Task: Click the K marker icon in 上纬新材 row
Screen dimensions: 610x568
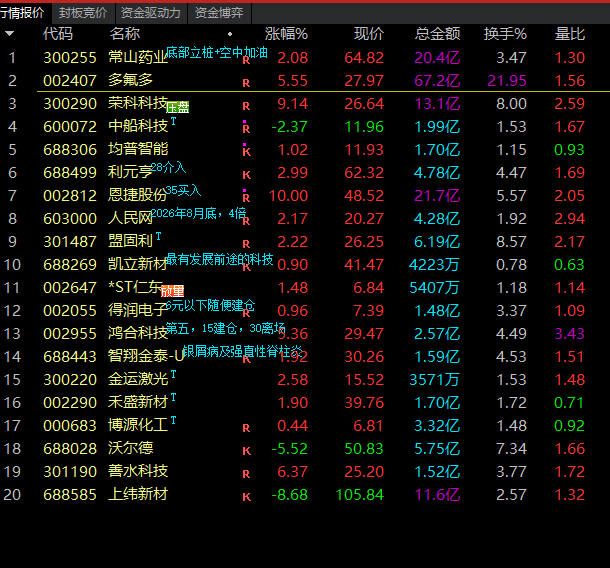Action: click(x=247, y=497)
